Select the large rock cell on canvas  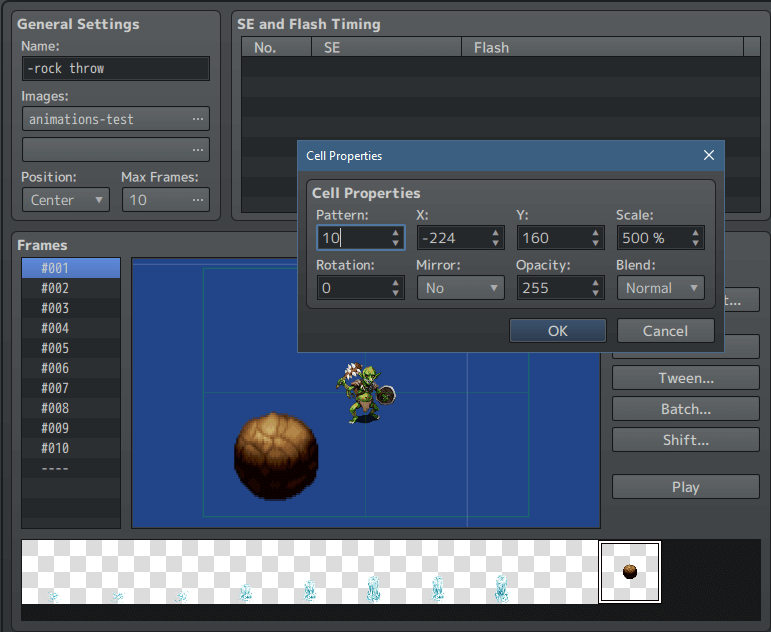point(276,456)
